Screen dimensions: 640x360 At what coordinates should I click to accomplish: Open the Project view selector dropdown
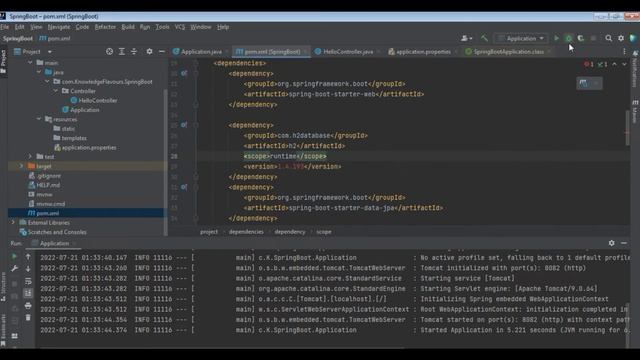33,51
